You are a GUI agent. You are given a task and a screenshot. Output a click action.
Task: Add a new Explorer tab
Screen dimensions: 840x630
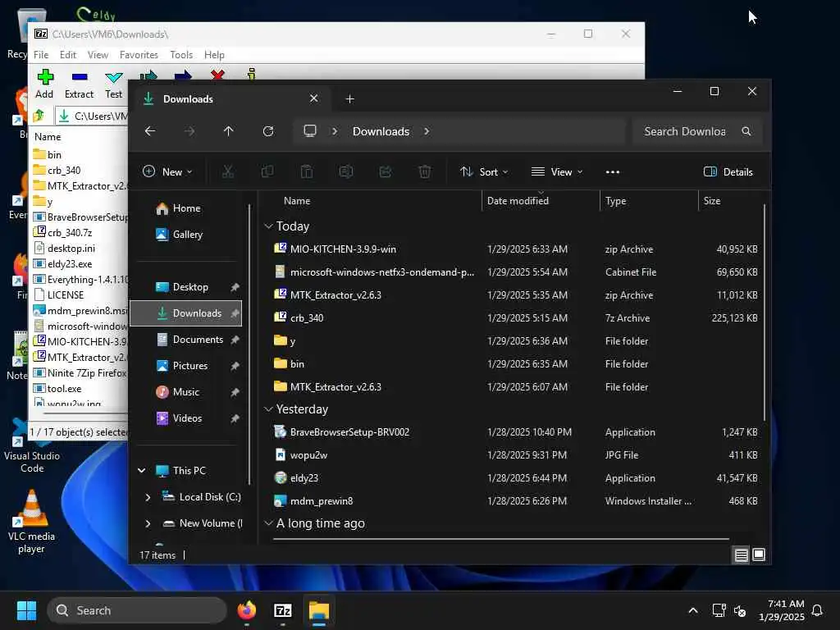349,99
